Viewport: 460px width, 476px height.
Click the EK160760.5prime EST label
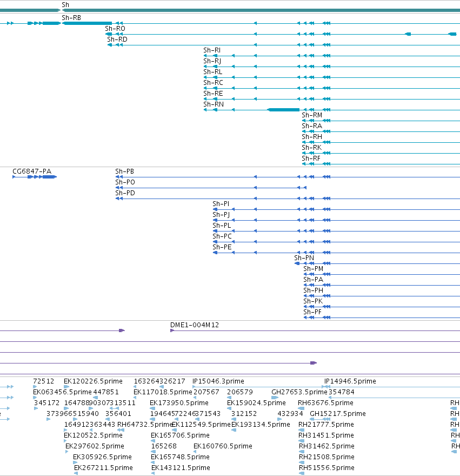pos(223,446)
